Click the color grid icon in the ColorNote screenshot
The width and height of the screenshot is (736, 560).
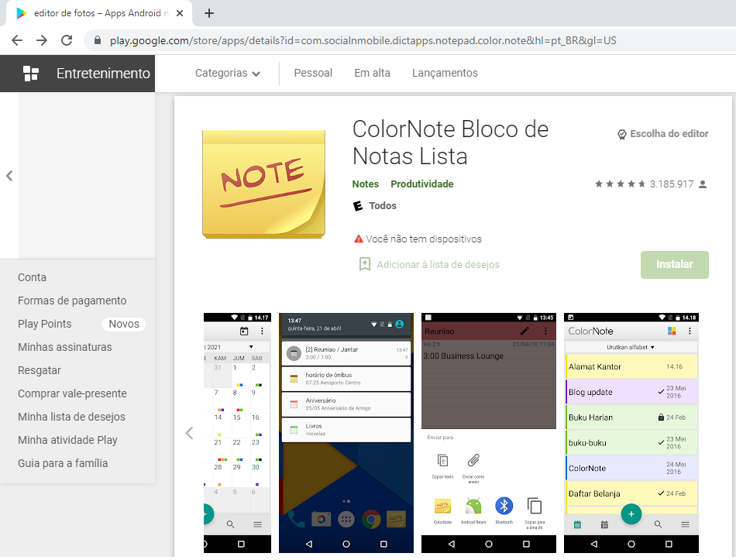pyautogui.click(x=672, y=331)
